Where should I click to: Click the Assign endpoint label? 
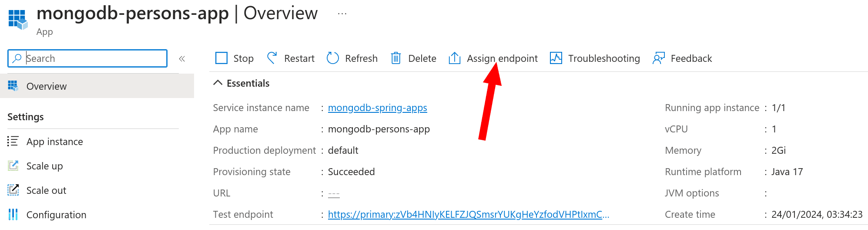point(502,58)
